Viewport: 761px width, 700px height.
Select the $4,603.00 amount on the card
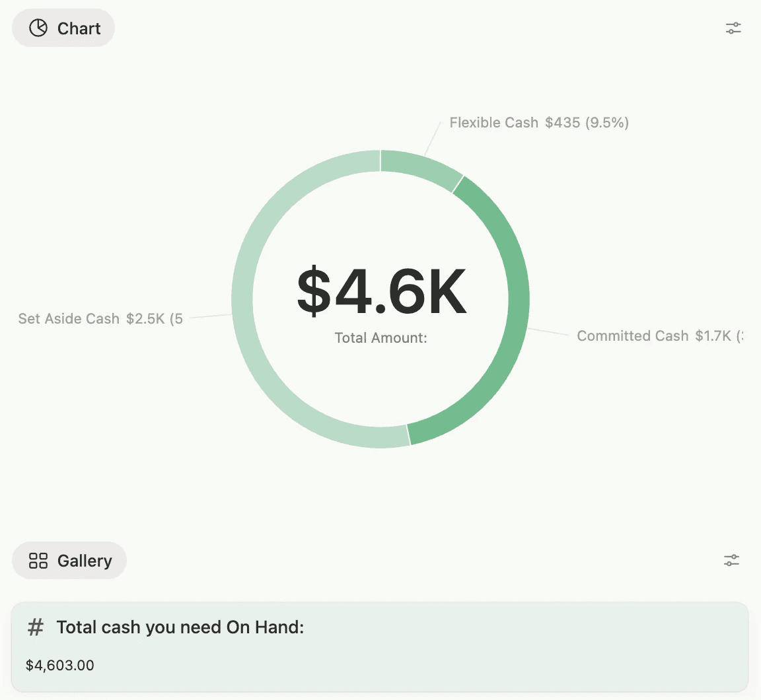59,665
